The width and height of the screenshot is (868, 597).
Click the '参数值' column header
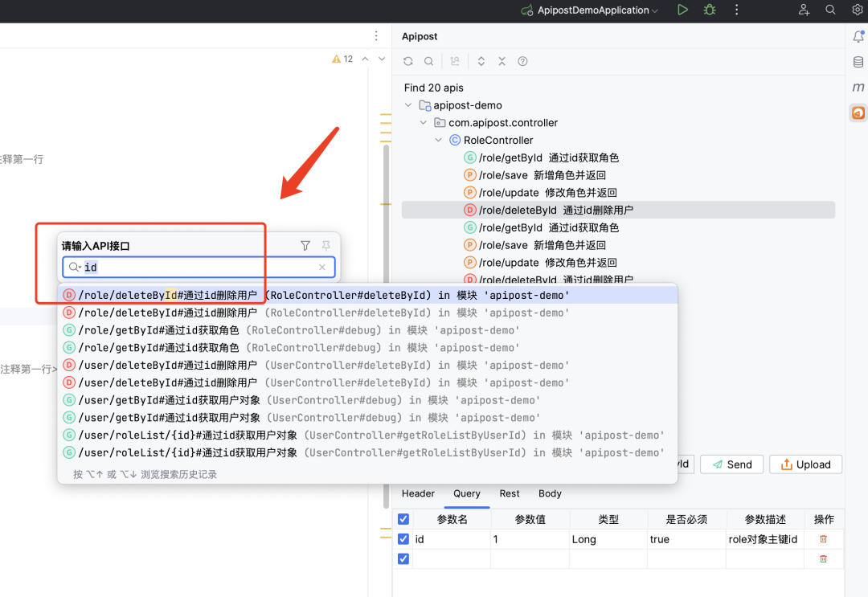530,519
